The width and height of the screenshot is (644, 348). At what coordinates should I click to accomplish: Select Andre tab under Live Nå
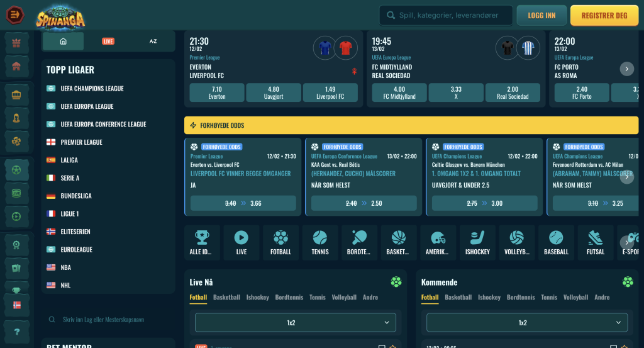370,297
